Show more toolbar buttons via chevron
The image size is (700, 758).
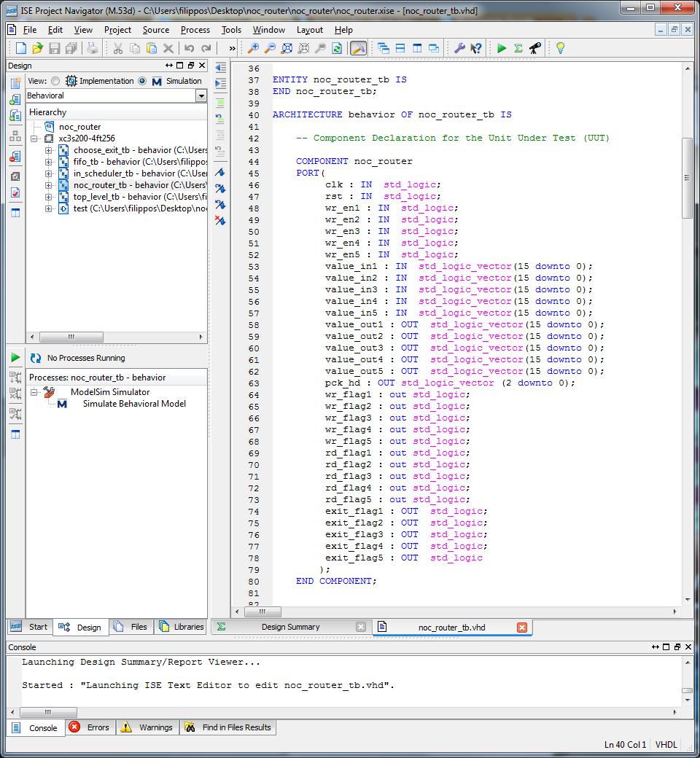pyautogui.click(x=232, y=48)
